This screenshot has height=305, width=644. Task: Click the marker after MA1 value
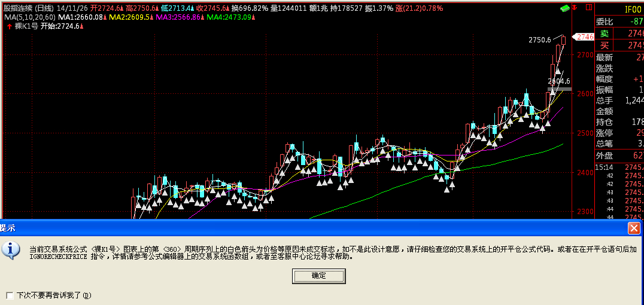[x=105, y=17]
